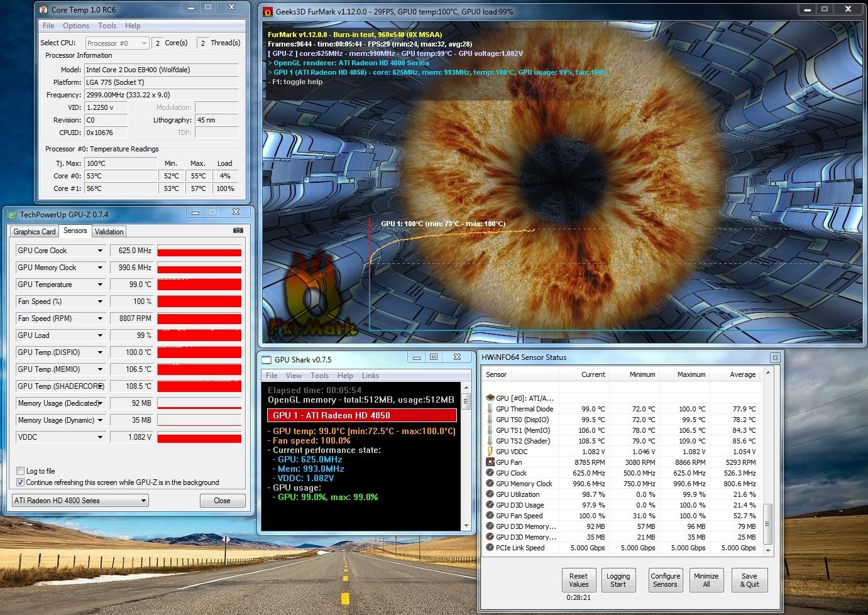Screen dimensions: 868x615
Task: Open the GPU Temperature sensor dropdown
Action: (99, 284)
